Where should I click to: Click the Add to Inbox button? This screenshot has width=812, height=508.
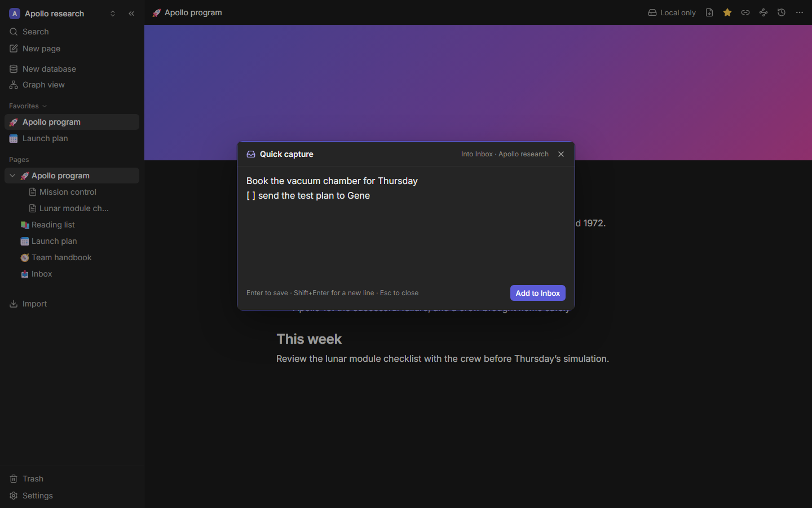tap(537, 293)
